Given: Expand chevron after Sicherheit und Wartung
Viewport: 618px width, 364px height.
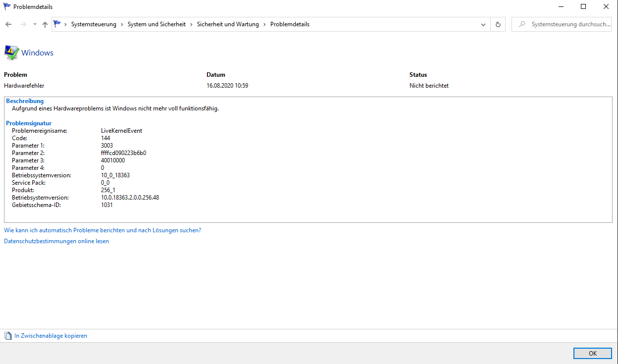Looking at the screenshot, I should click(264, 24).
